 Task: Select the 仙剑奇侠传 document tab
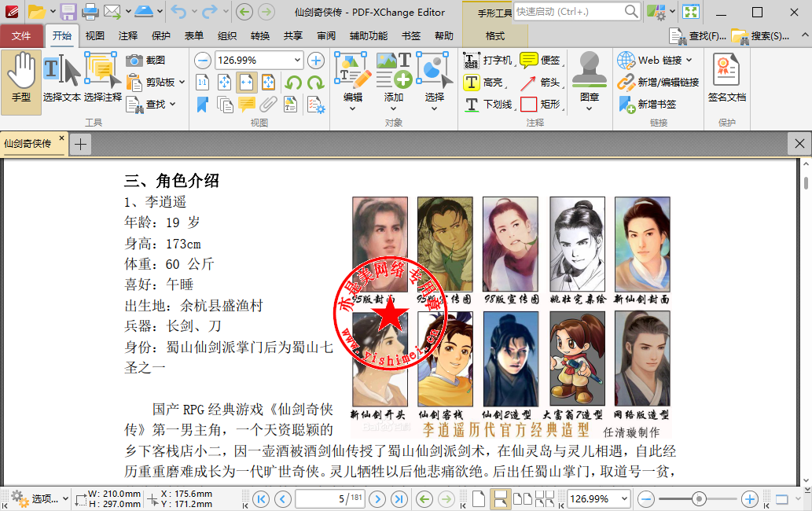[28, 143]
